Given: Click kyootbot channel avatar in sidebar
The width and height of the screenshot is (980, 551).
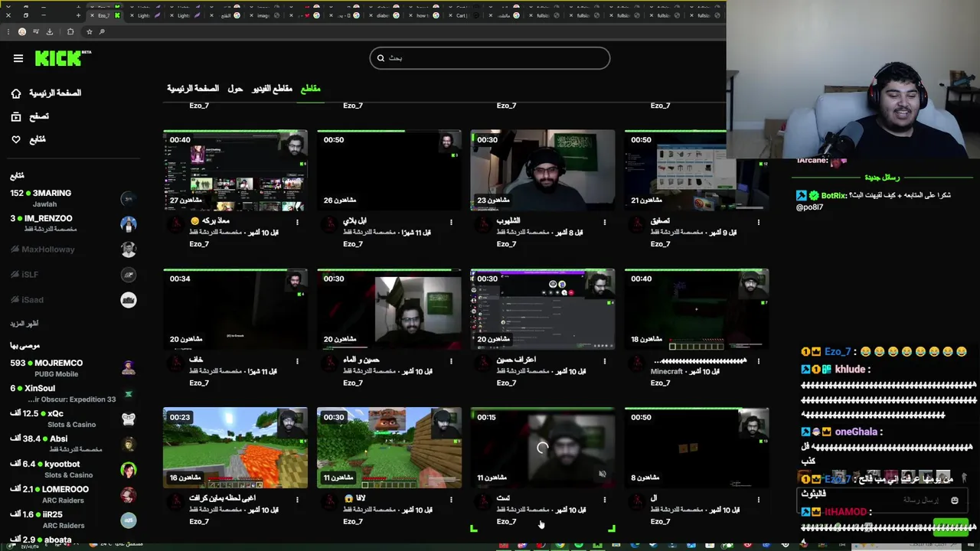Looking at the screenshot, I should (129, 470).
